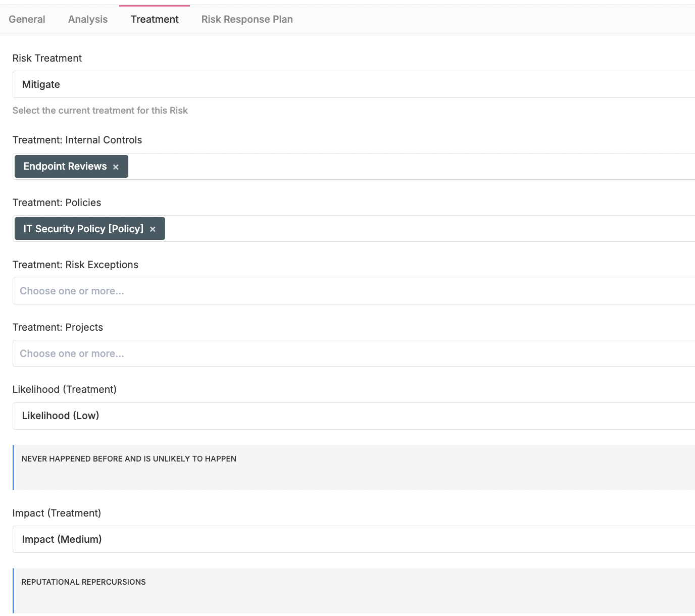Go to the Risk Response Plan tab
The height and width of the screenshot is (616, 695).
click(247, 19)
